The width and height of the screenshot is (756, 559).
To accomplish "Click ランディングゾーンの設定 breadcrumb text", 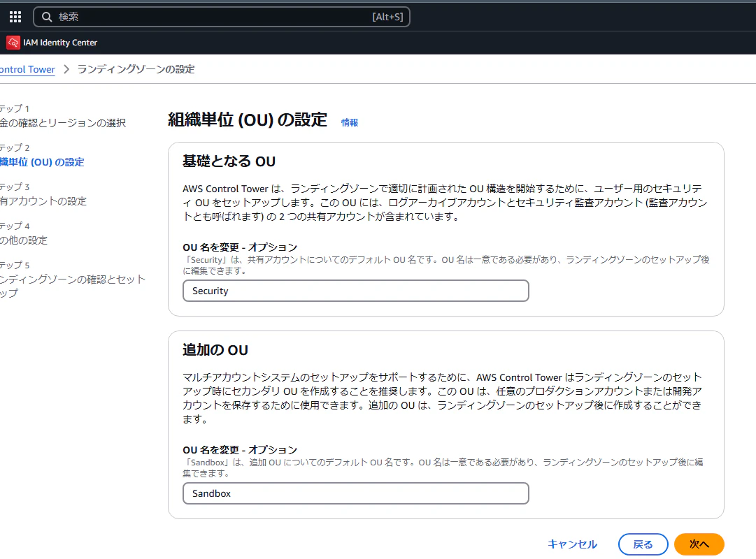I will click(x=136, y=69).
